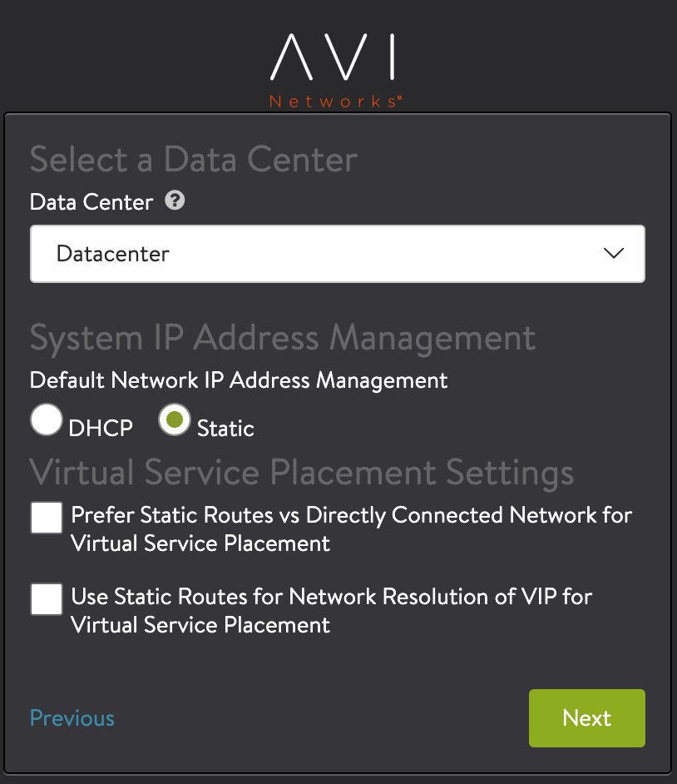Image resolution: width=677 pixels, height=784 pixels.
Task: Click the 'Data Center' field label
Action: point(91,202)
